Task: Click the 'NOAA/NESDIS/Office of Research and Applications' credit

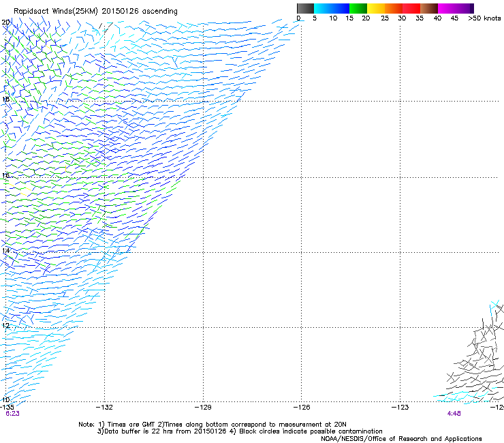Action: 401,439
